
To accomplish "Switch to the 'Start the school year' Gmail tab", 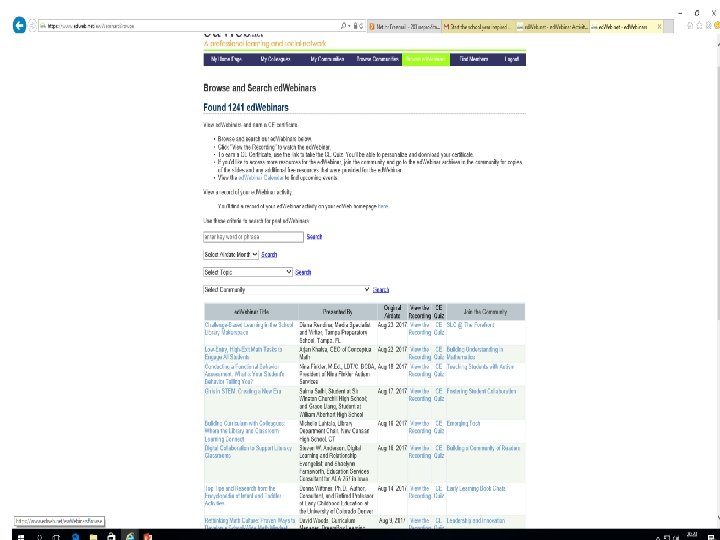I will click(x=478, y=27).
